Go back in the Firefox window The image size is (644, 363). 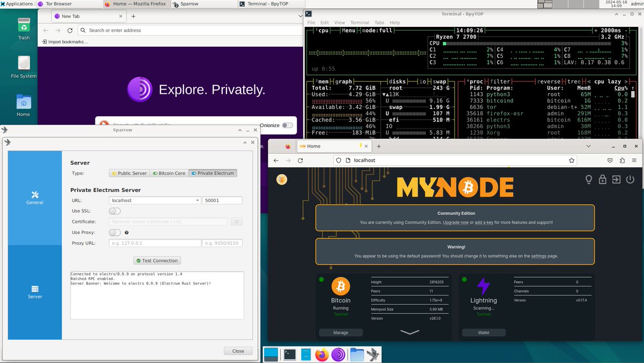(x=276, y=160)
